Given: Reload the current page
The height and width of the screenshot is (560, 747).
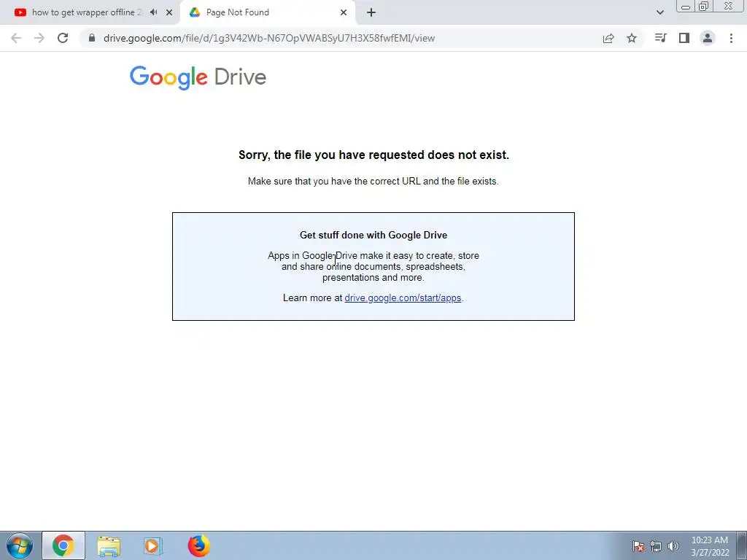Looking at the screenshot, I should click(63, 38).
